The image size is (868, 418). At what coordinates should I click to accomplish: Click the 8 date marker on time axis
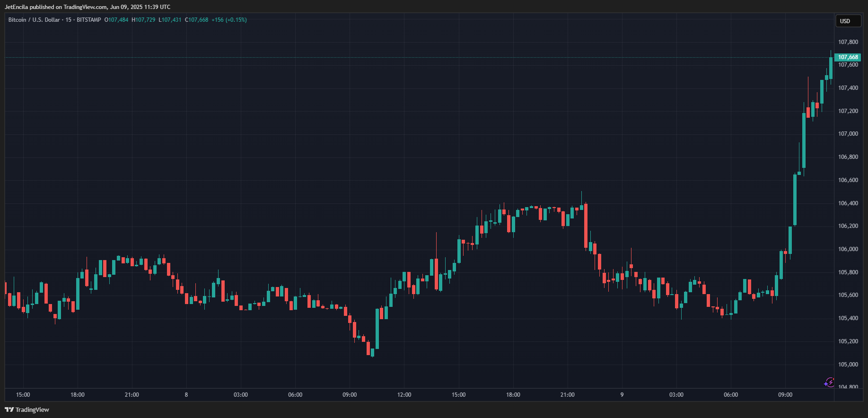186,395
